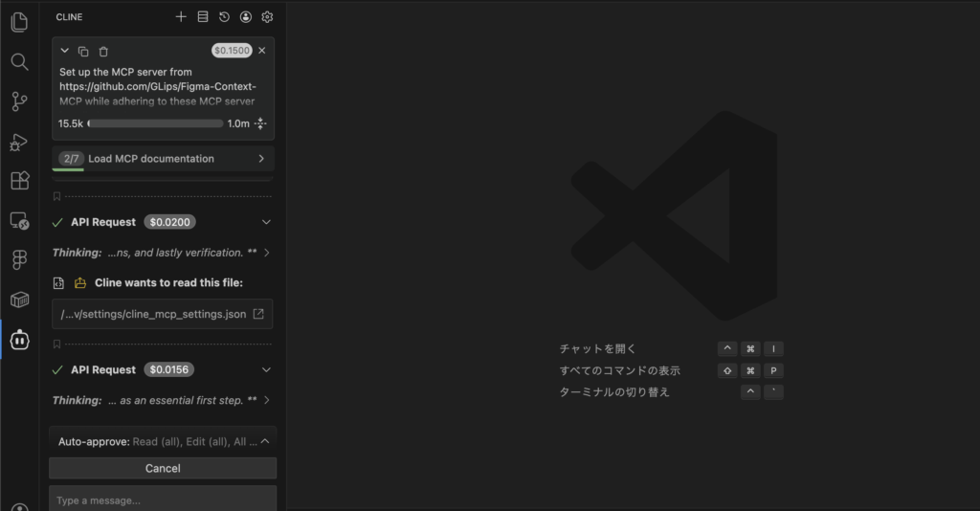
Task: Open the Search view in activity bar
Action: point(19,62)
